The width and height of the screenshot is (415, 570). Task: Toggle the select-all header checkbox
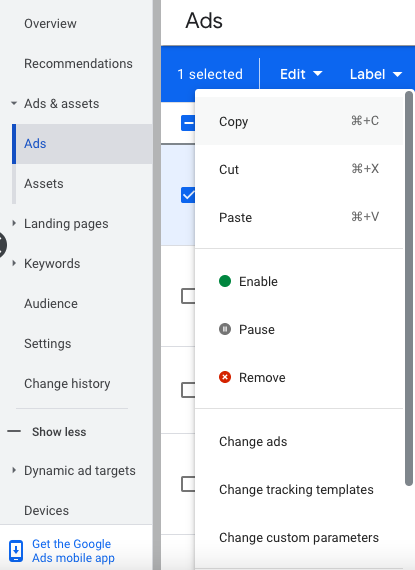click(188, 123)
